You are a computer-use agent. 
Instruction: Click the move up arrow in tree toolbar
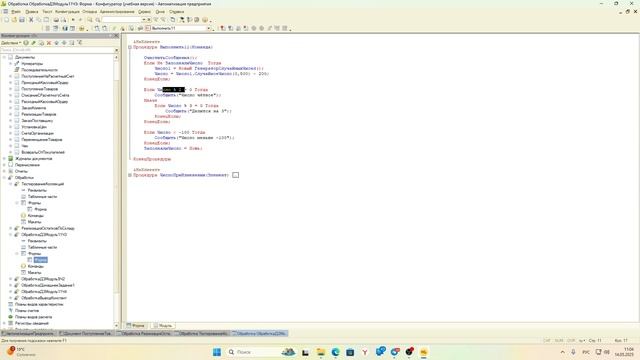(x=57, y=42)
